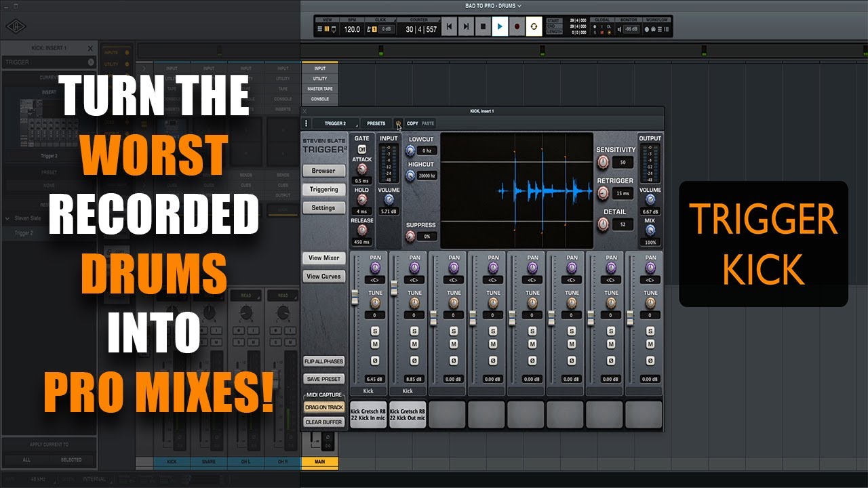Click the Suppress knob
The height and width of the screenshot is (488, 868).
click(x=410, y=236)
